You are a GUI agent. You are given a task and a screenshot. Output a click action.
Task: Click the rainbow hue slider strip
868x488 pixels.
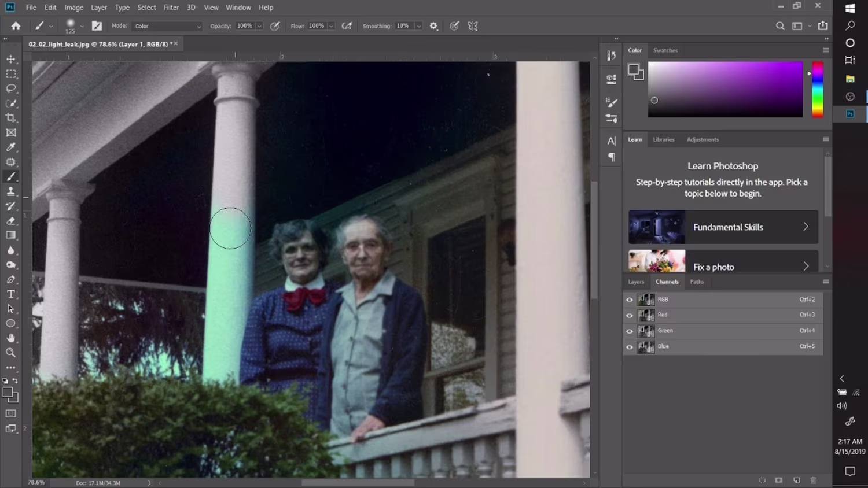point(818,90)
